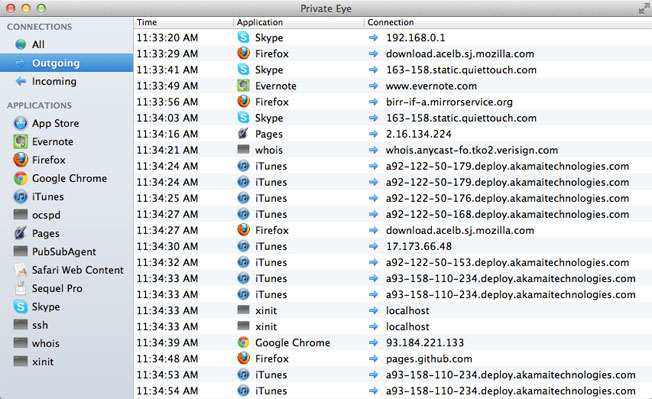Screen dimensions: 652x399
Task: Select a92-122-50-153.deploy.akamaitechnologies.com connection
Action: (x=507, y=262)
